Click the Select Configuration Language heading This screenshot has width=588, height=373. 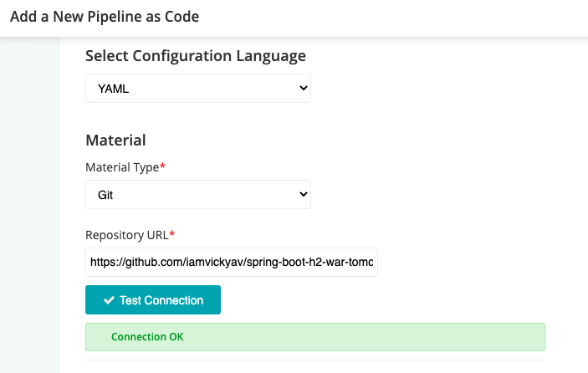coord(196,56)
